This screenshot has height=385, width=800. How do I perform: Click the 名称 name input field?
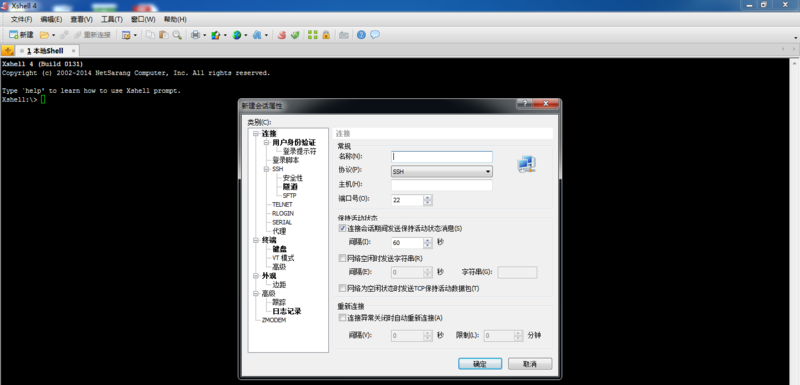[x=442, y=157]
